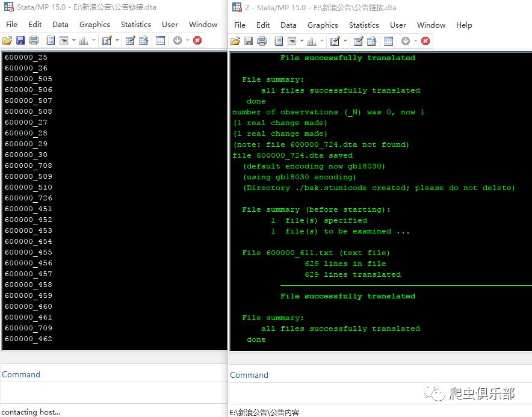Click '(using gb18030 encoding)' output line
Screen dimensions: 532x417
pyautogui.click(x=300, y=177)
